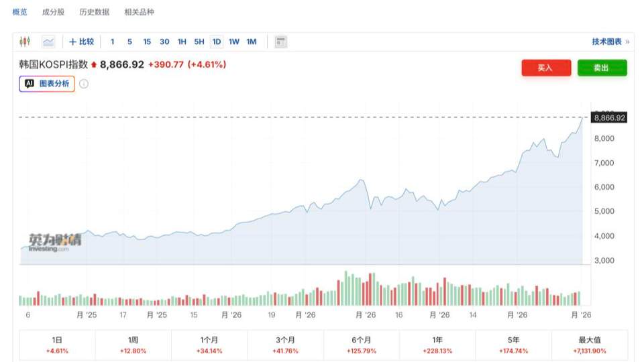Choose the 1年 performance range
The width and height of the screenshot is (644, 362).
pos(437,345)
